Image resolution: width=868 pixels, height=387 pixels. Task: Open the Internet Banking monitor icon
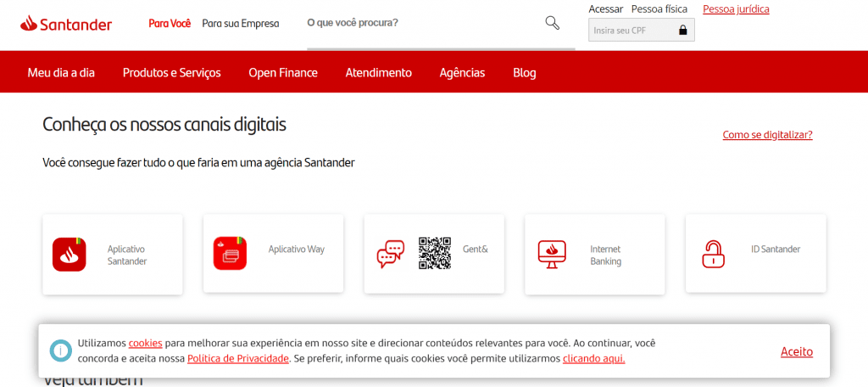552,255
